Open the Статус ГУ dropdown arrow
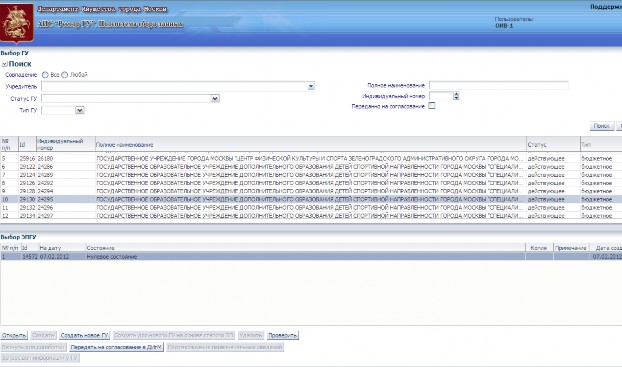 tap(215, 98)
